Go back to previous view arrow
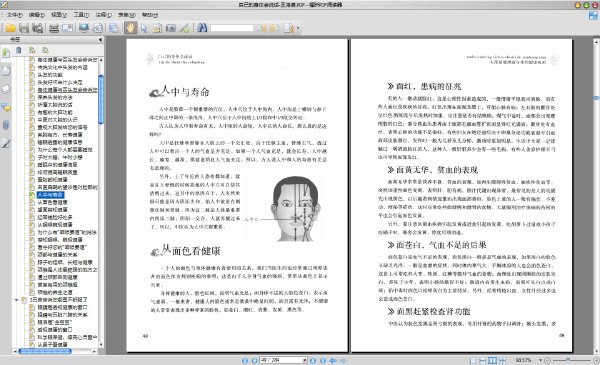 point(333,360)
